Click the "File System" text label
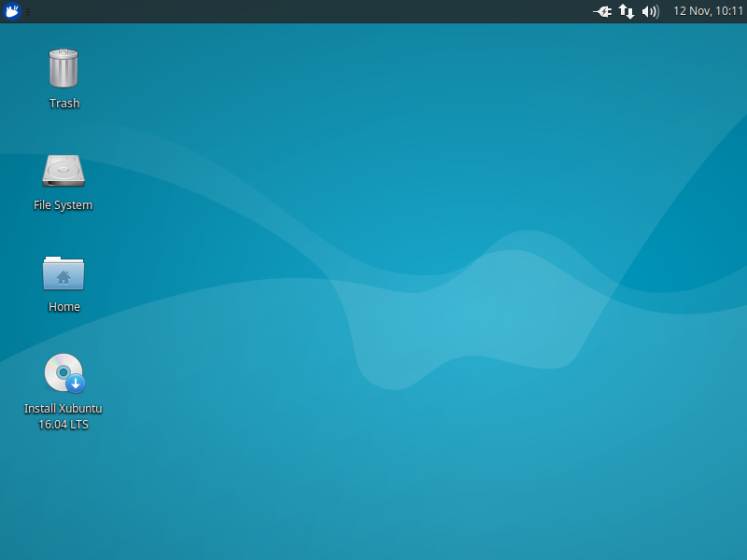 pos(63,205)
